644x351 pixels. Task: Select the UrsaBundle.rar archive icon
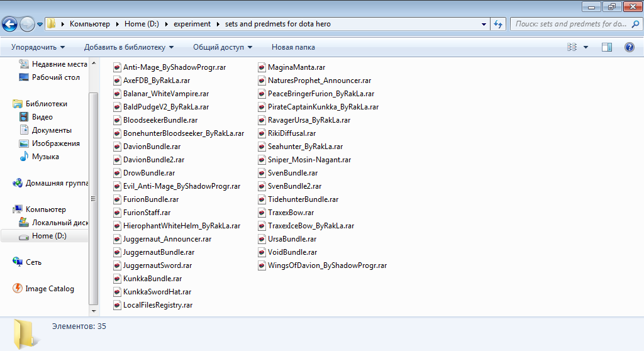point(262,239)
